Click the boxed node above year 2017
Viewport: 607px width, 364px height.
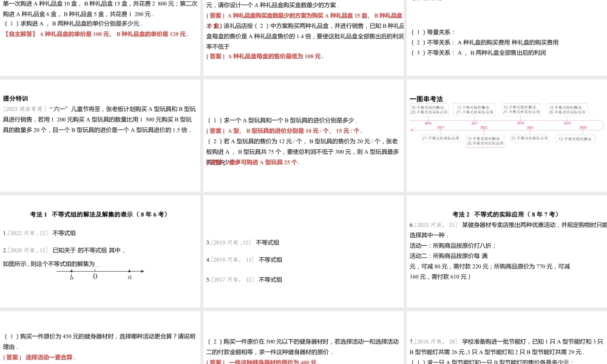[475, 109]
